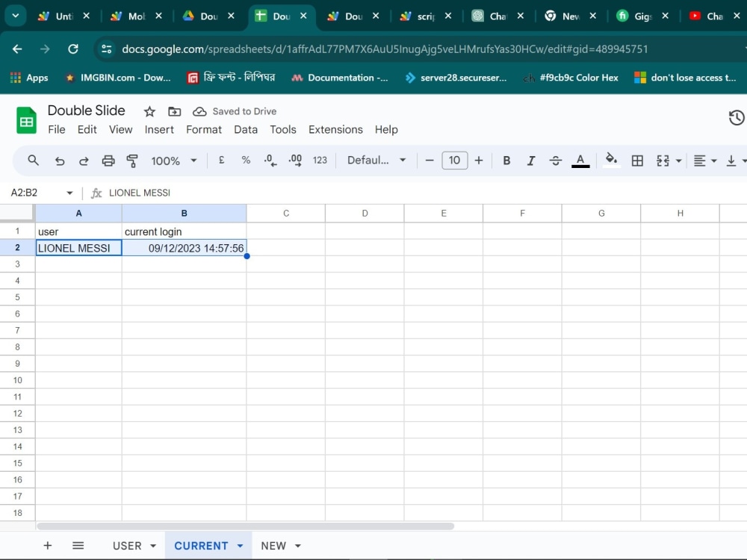747x560 pixels.
Task: Open fill color paint bucket
Action: [611, 160]
